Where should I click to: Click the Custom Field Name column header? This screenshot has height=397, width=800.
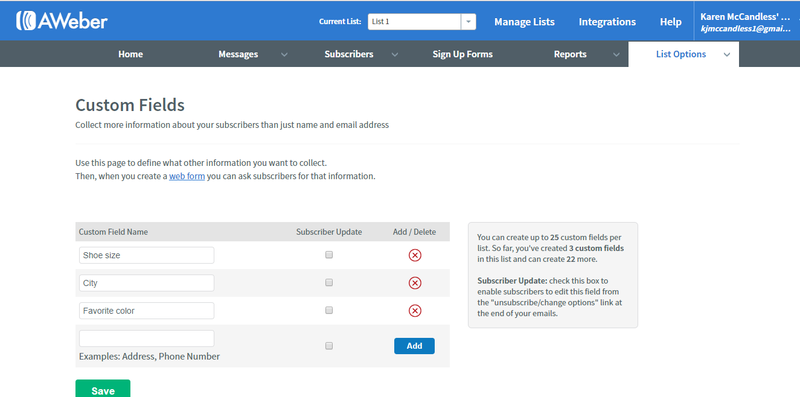click(113, 232)
